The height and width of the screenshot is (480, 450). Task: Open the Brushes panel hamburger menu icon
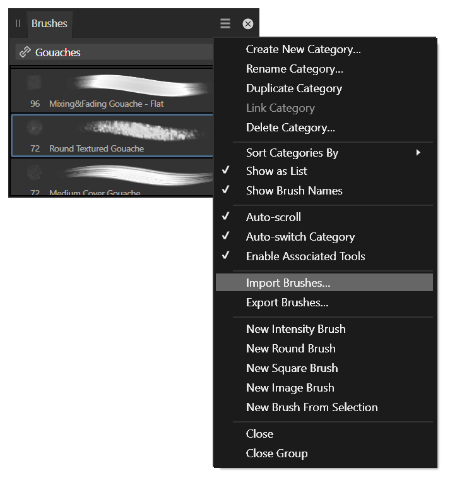tap(225, 23)
